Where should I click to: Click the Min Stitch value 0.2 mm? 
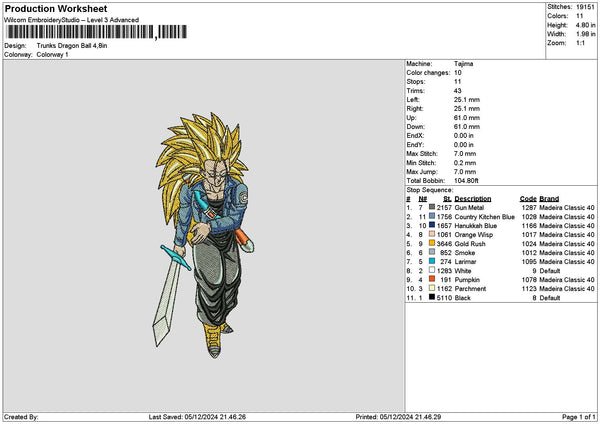click(465, 163)
